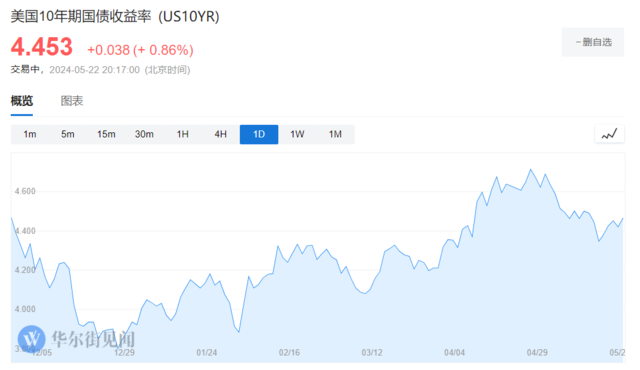Image resolution: width=640 pixels, height=370 pixels.
Task: Select the 4H interval
Action: [x=220, y=134]
